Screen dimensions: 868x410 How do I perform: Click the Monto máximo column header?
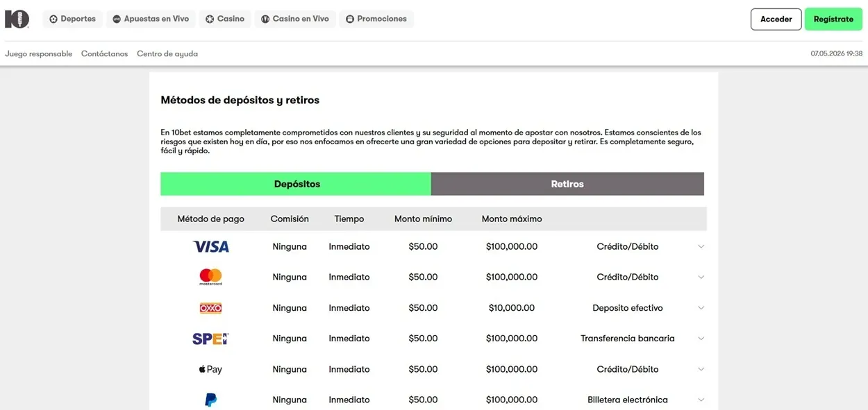(512, 219)
